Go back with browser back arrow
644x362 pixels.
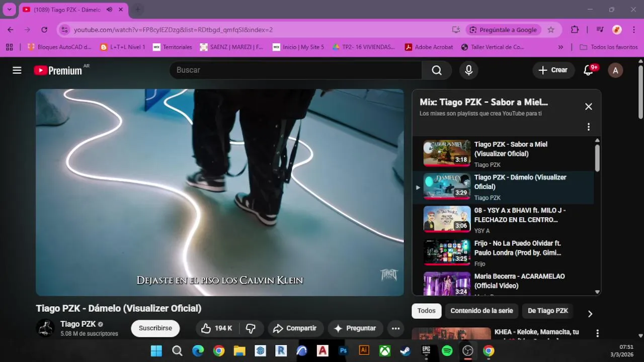coord(11,30)
